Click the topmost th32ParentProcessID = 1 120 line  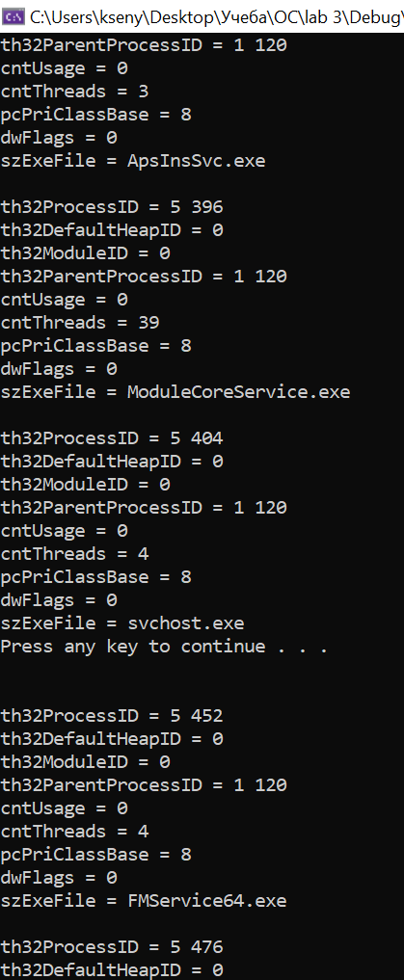coord(144,45)
